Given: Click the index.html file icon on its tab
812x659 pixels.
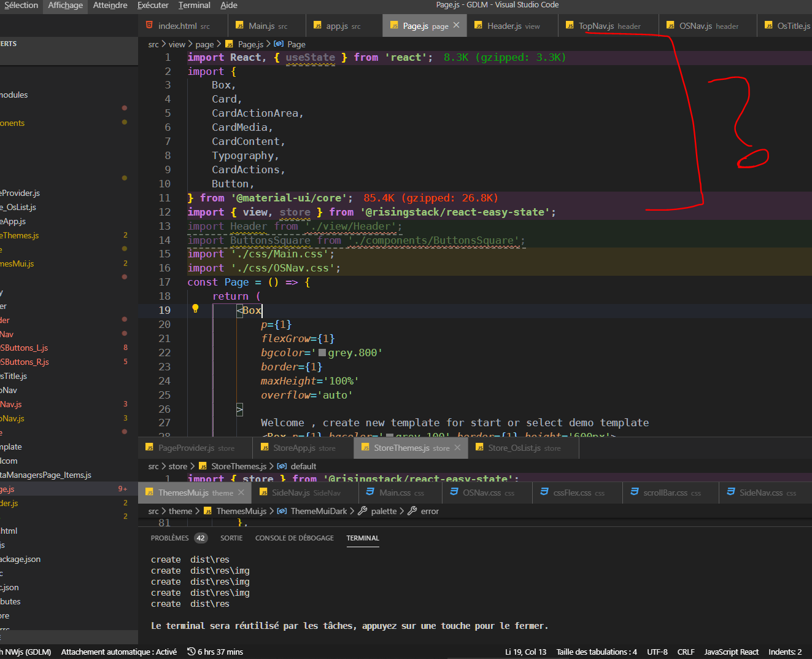Looking at the screenshot, I should (149, 25).
